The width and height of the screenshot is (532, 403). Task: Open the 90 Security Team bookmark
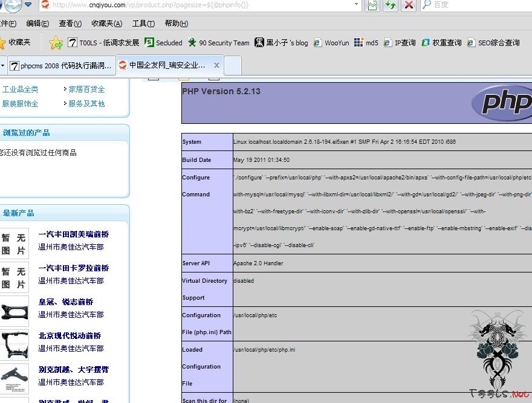[218, 42]
